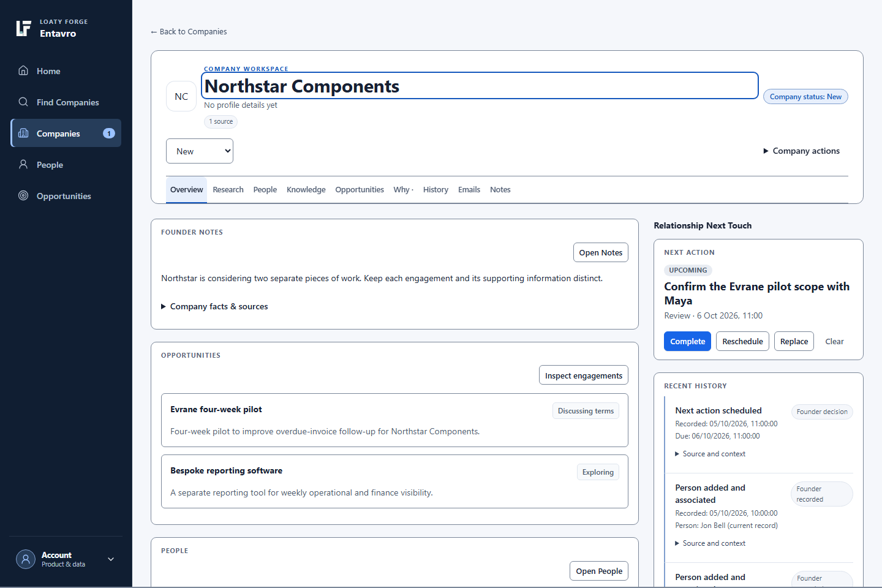
Task: Click the Find Companies magnifier icon
Action: tap(23, 102)
